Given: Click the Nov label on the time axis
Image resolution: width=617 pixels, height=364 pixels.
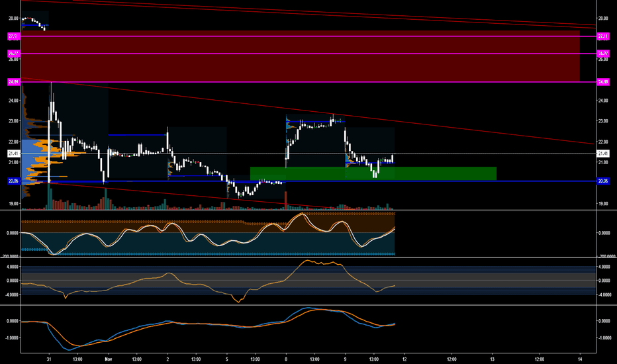Looking at the screenshot, I should (x=109, y=359).
